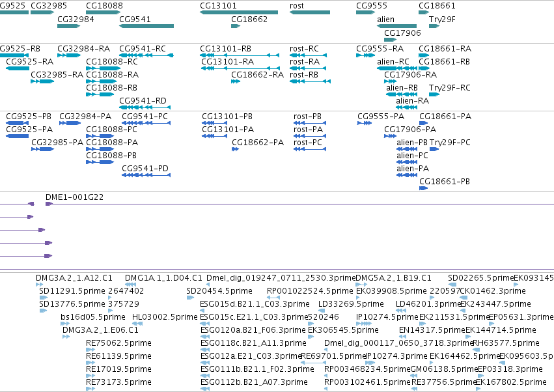This screenshot has width=554, height=392.
Task: Click the Try29F-RC transcript label
Action: (x=449, y=88)
